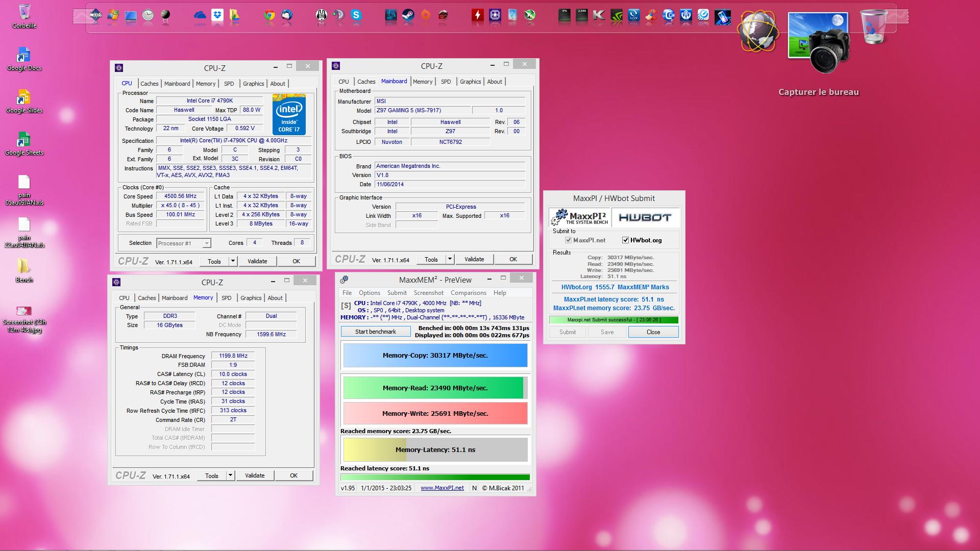Click the Memory-Copy result bar
The image size is (980, 551).
point(435,356)
